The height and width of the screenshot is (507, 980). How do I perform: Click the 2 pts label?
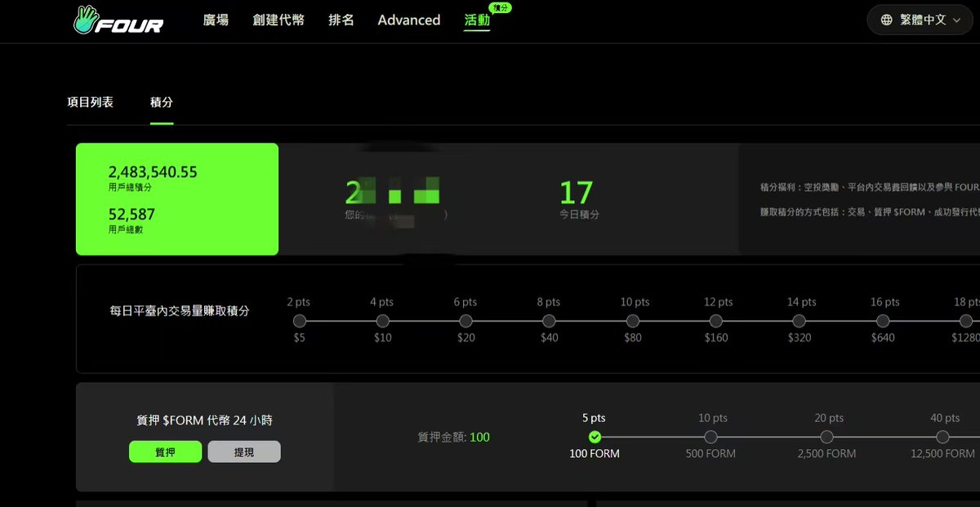[x=299, y=302]
